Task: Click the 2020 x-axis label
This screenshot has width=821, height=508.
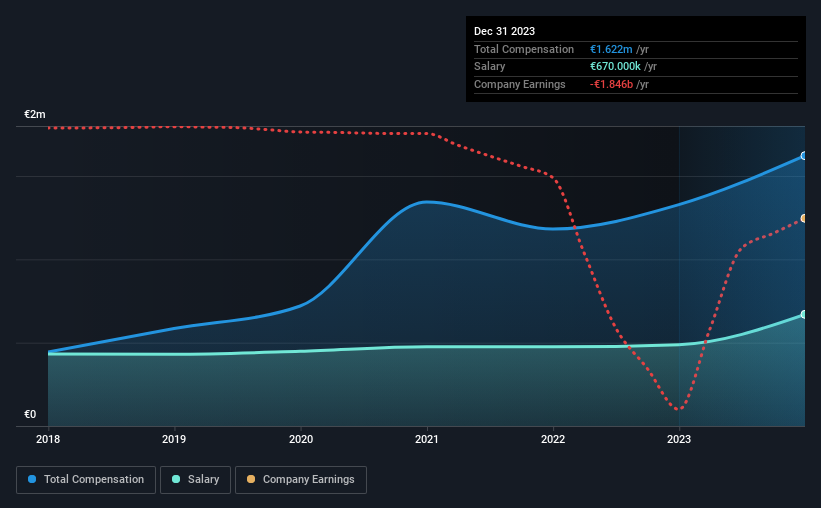Action: [x=301, y=439]
